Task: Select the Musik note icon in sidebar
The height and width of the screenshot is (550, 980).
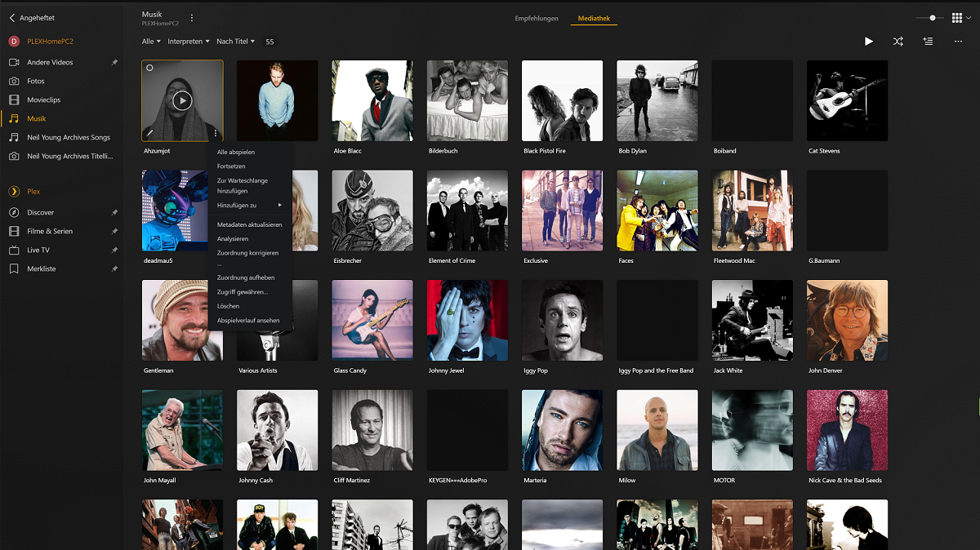Action: click(x=14, y=118)
